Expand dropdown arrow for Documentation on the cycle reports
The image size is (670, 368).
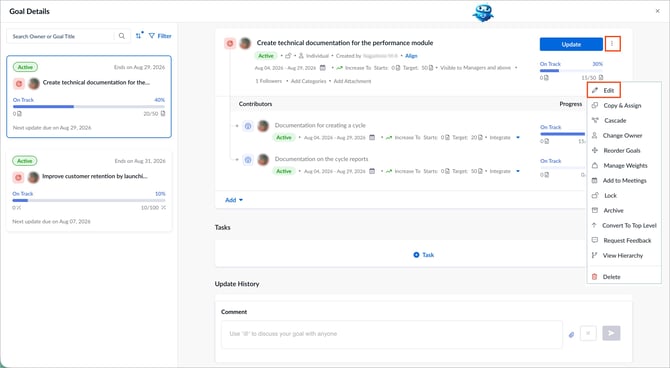[x=518, y=171]
